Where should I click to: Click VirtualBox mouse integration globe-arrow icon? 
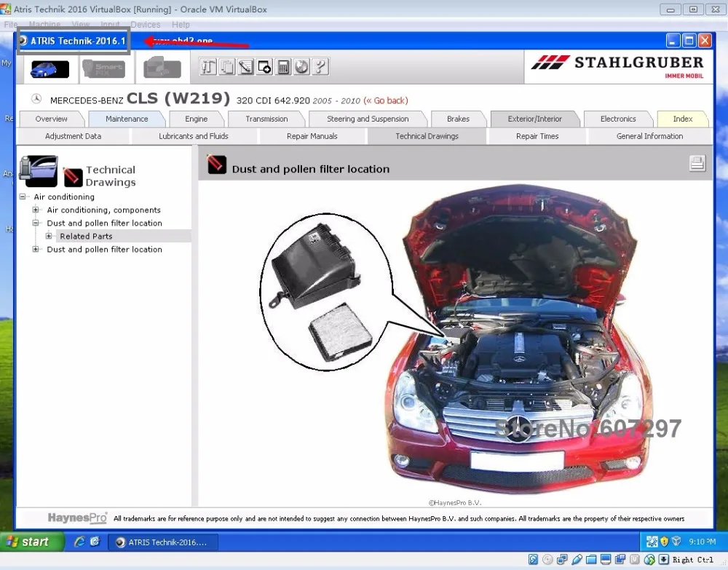click(649, 560)
